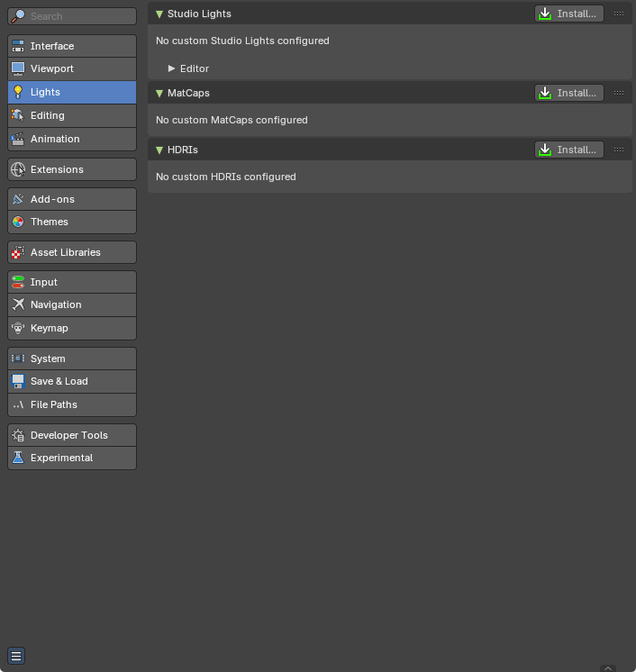
Task: Open System preferences tab
Action: 72,359
